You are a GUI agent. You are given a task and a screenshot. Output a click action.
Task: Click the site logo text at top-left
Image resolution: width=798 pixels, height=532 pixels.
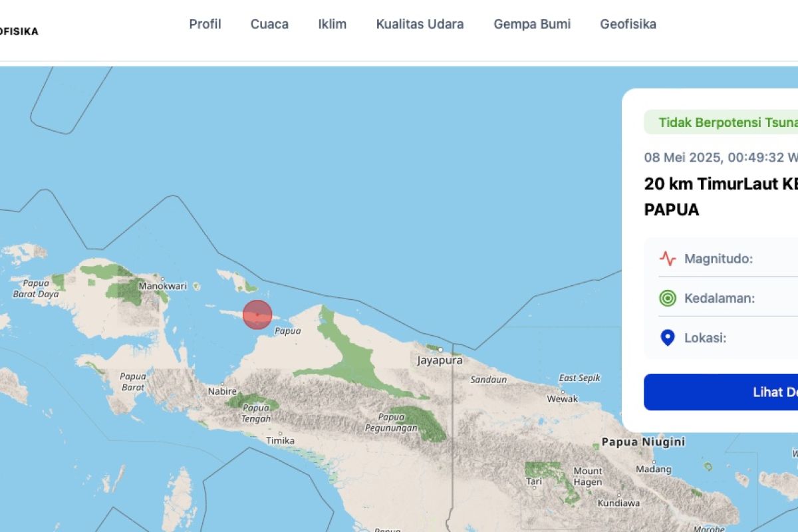tap(19, 31)
